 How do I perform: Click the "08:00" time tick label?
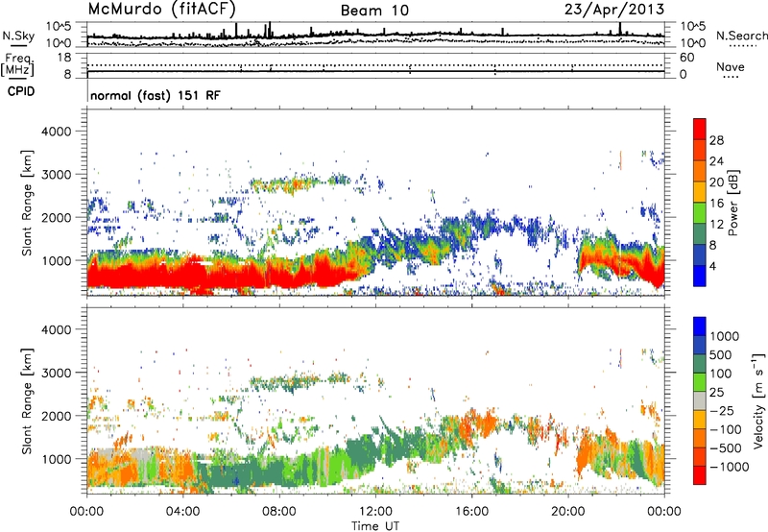pos(278,512)
